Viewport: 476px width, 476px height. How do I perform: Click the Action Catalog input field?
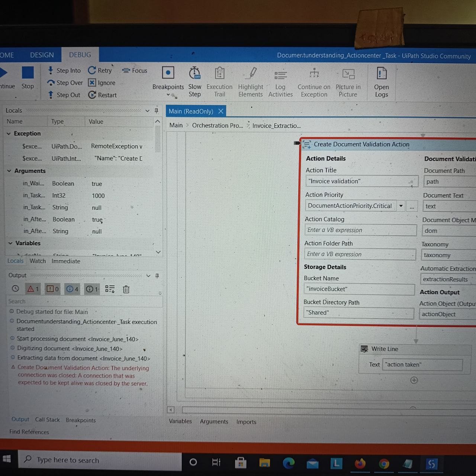[360, 230]
